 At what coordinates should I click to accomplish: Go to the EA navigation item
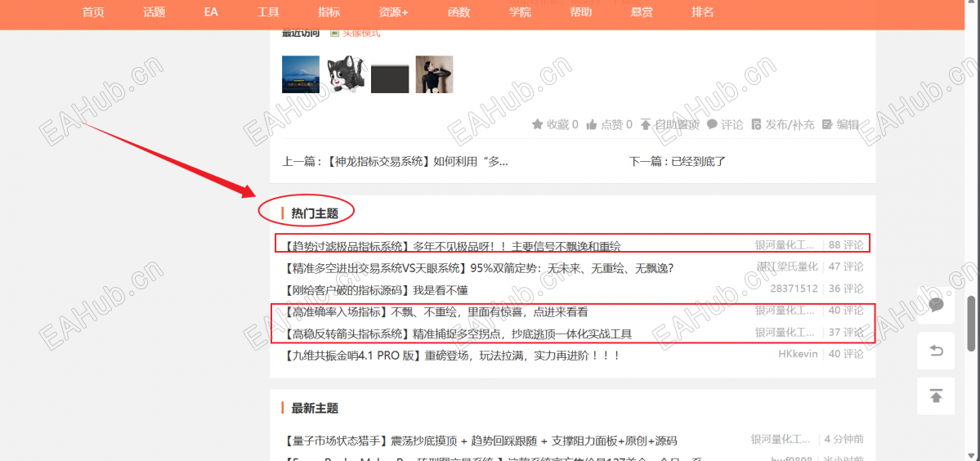coord(211,12)
